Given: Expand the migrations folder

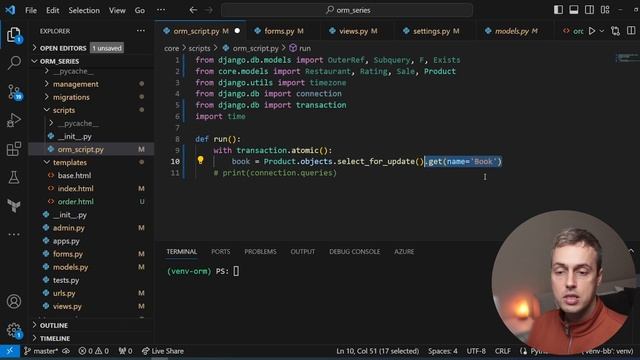Looking at the screenshot, I should click(x=91, y=97).
